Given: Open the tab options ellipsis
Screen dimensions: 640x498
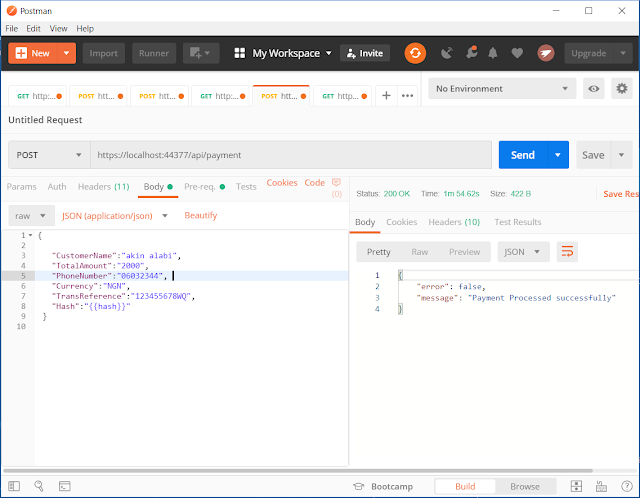Looking at the screenshot, I should pyautogui.click(x=407, y=96).
